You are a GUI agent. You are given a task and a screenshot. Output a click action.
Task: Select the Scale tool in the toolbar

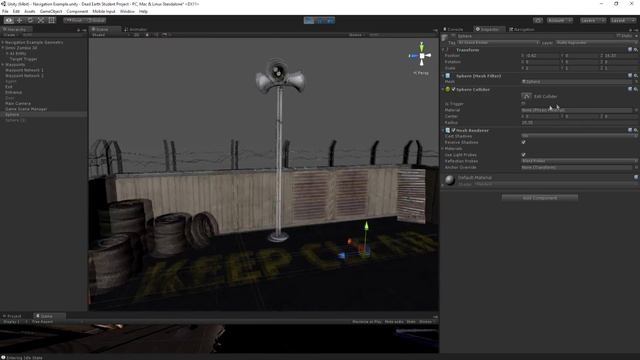click(41, 20)
